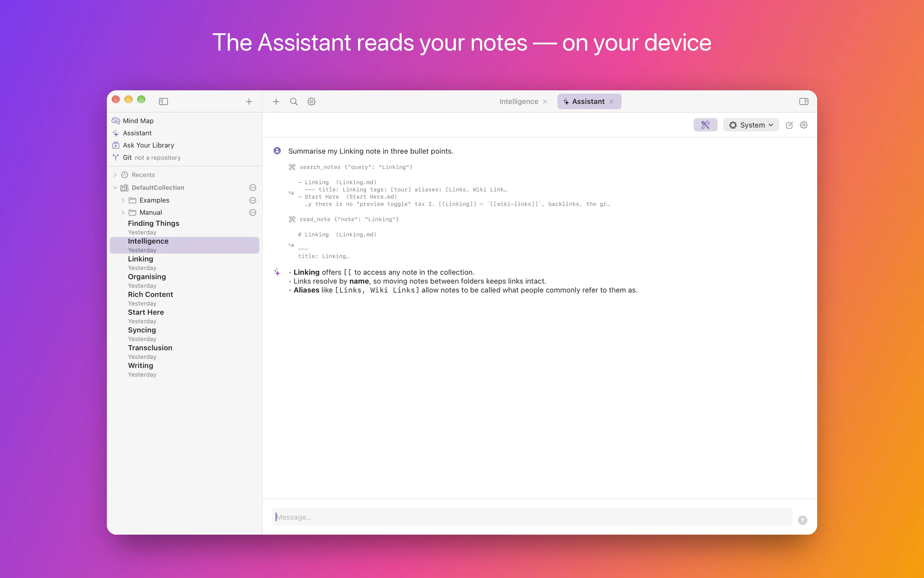
Task: Click the Ask Your Library icon
Action: tap(116, 145)
